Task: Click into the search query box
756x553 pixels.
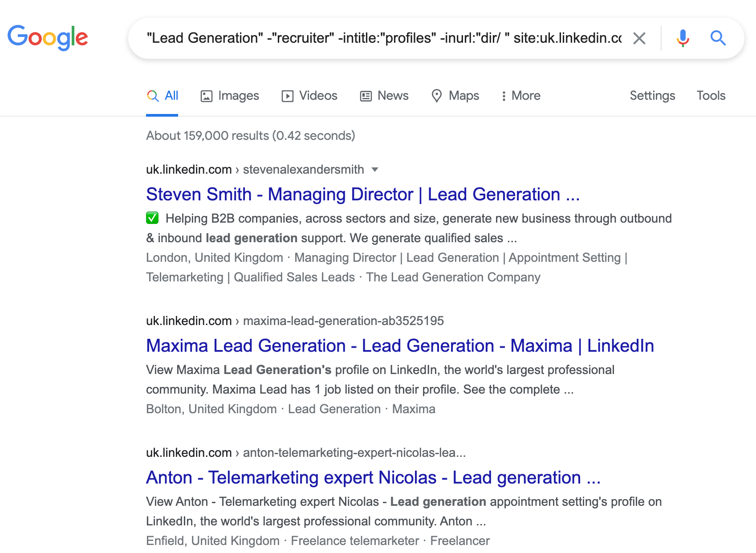Action: coord(384,38)
